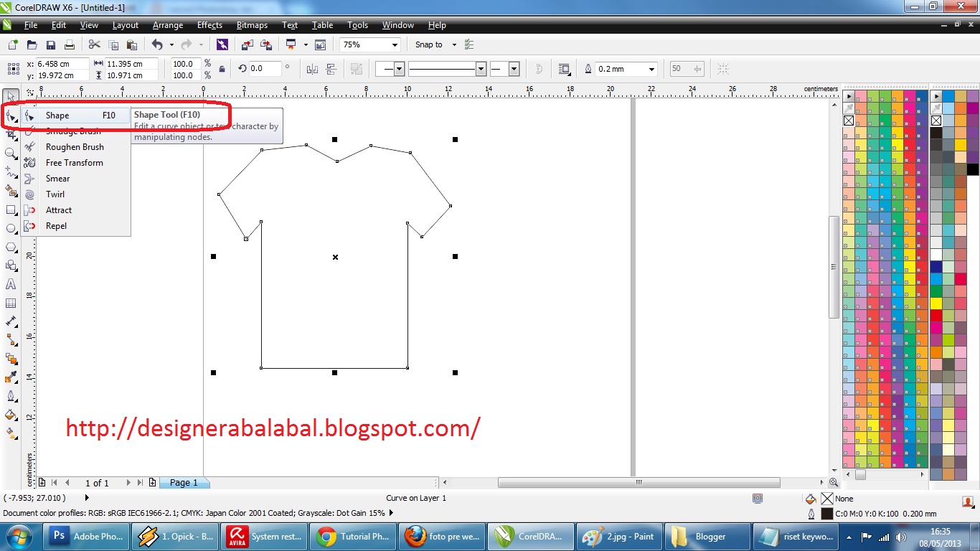Expand the first color palette flyout arrow
This screenshot has width=980, height=551.
click(x=849, y=95)
